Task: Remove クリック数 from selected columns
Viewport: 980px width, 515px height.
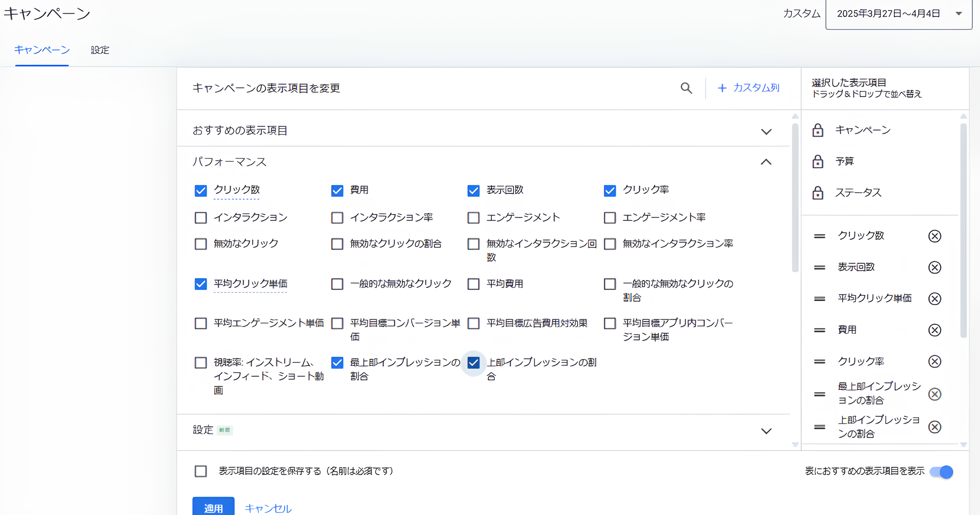Action: click(x=935, y=235)
